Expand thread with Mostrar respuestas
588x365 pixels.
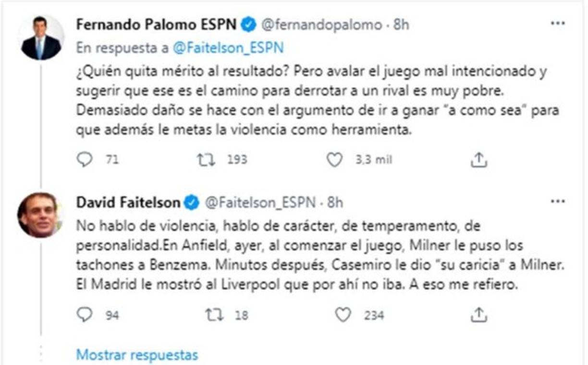pyautogui.click(x=137, y=355)
